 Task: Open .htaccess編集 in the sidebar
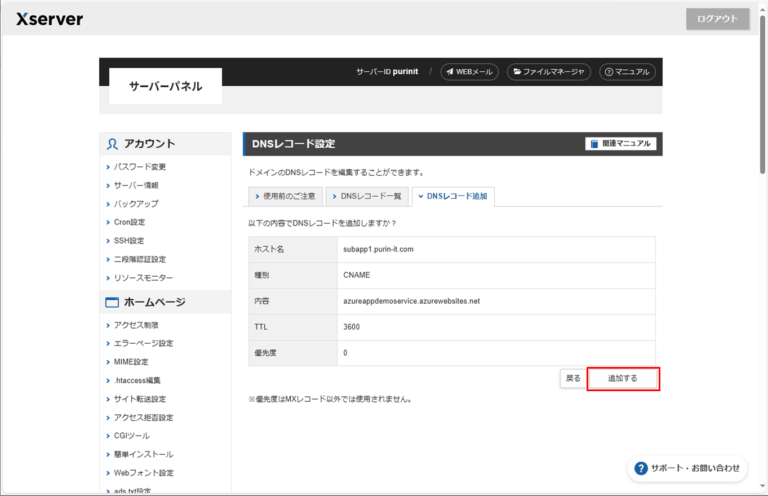click(x=137, y=380)
